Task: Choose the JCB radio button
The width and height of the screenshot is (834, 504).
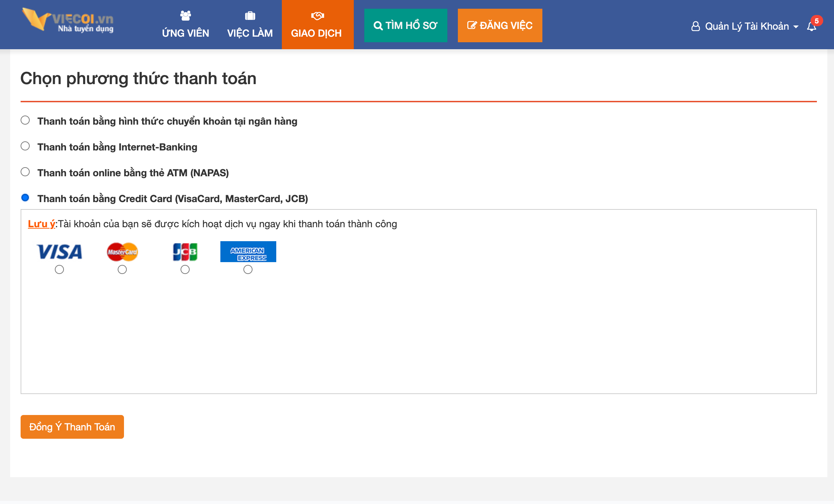Action: pyautogui.click(x=185, y=270)
